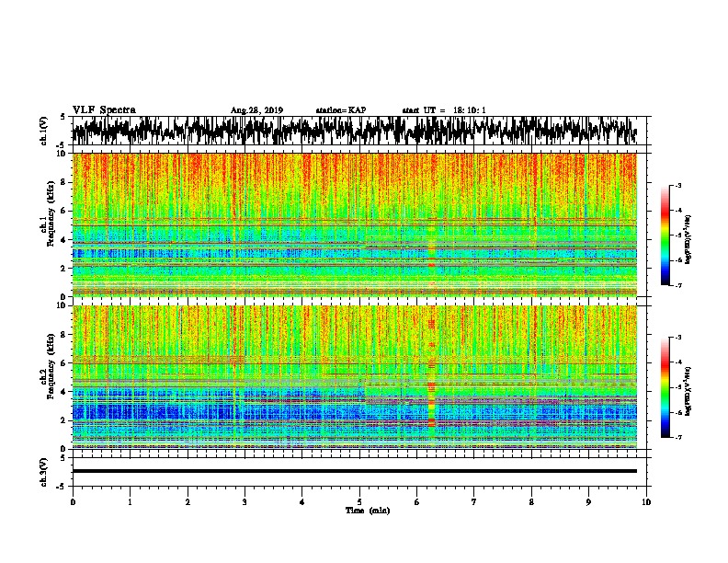Select the "ch.3(V)" axis label
This screenshot has height=563, width=728.
pyautogui.click(x=44, y=472)
